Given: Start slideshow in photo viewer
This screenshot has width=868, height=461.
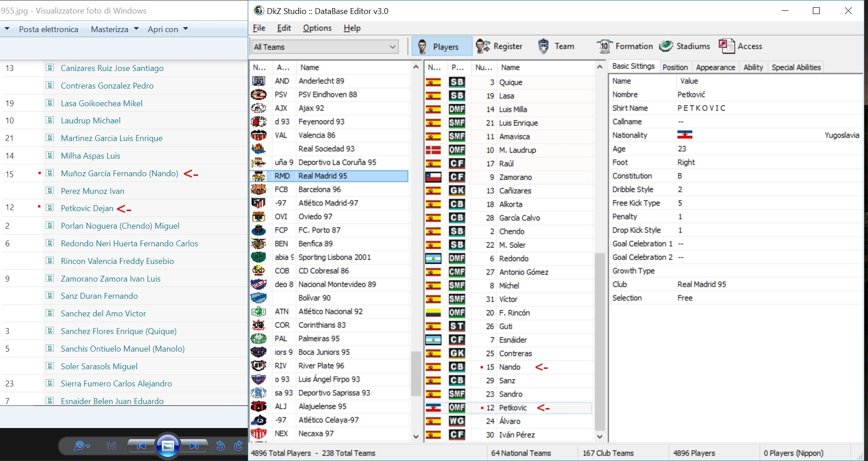Looking at the screenshot, I should tap(168, 446).
